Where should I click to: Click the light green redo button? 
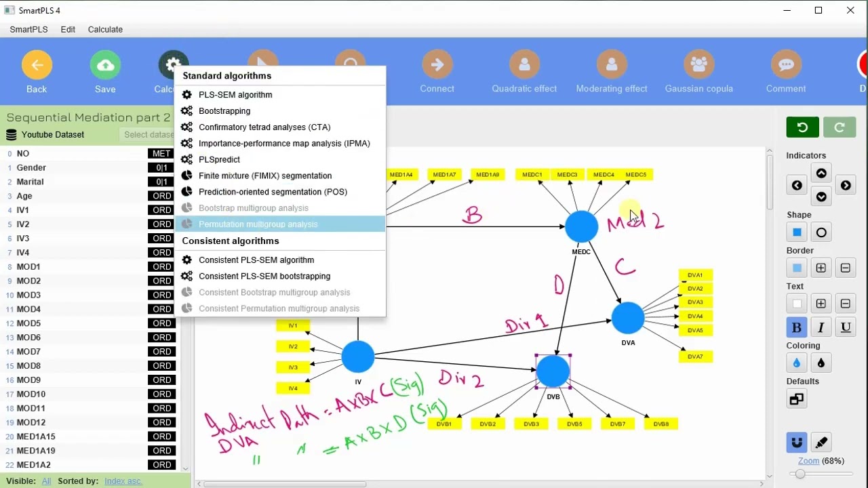pyautogui.click(x=840, y=127)
